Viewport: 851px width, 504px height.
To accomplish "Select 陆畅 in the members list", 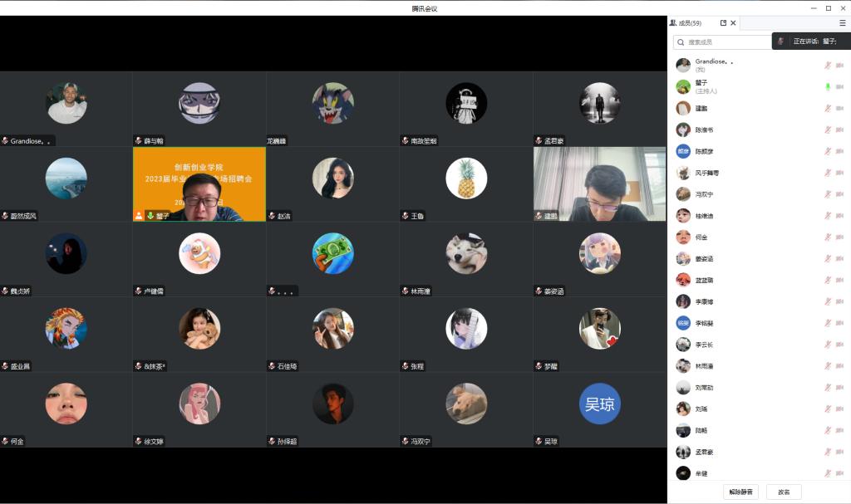I will pos(702,431).
